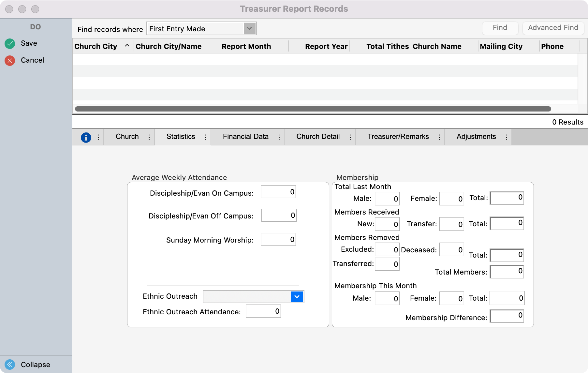Image resolution: width=588 pixels, height=373 pixels.
Task: Click the Find button
Action: [x=500, y=28]
